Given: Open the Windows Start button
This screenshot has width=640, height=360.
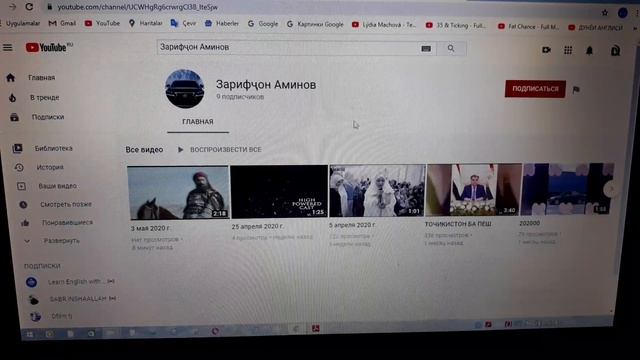Looking at the screenshot, I should pyautogui.click(x=30, y=334).
